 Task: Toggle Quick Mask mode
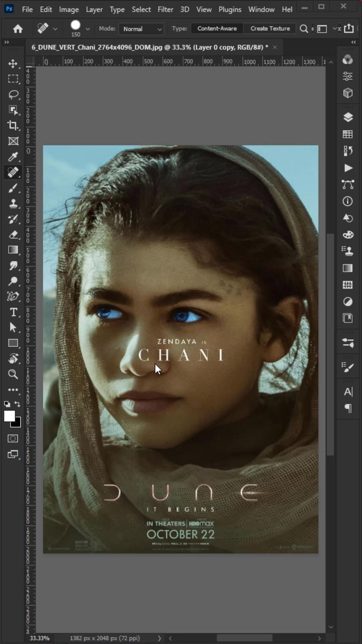point(13,439)
